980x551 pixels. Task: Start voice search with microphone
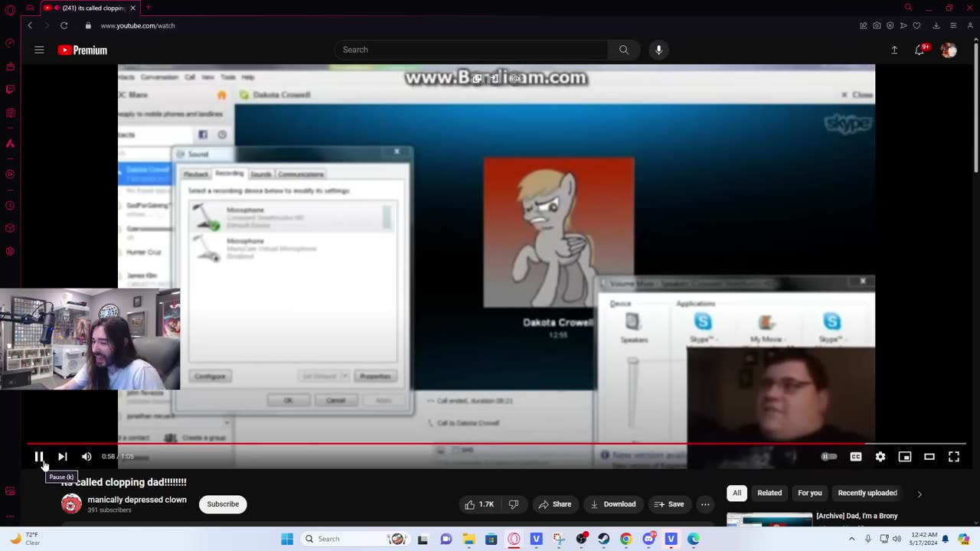point(658,50)
